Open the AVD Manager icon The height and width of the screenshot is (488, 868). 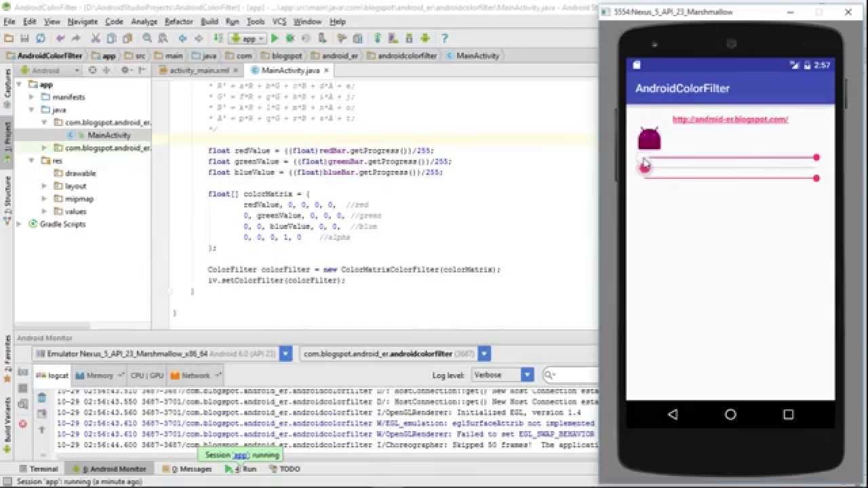coord(394,39)
